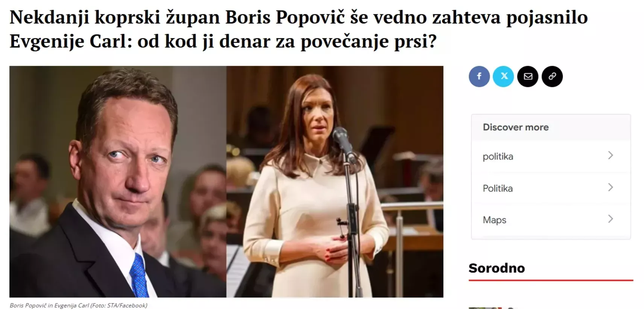The height and width of the screenshot is (310, 644).
Task: Open the Boris Popovič portrait photo
Action: (118, 182)
